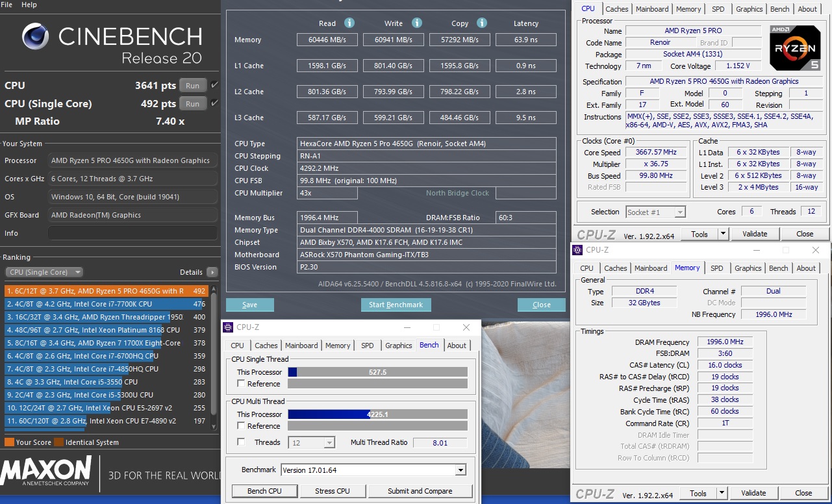Open the Benchmark version dropdown
Image resolution: width=832 pixels, height=504 pixels.
point(460,470)
